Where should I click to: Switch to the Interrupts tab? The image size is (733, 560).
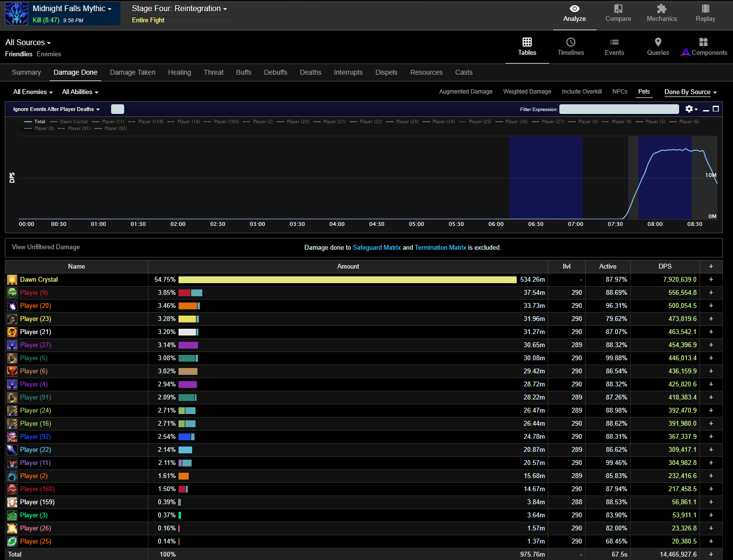pyautogui.click(x=348, y=72)
